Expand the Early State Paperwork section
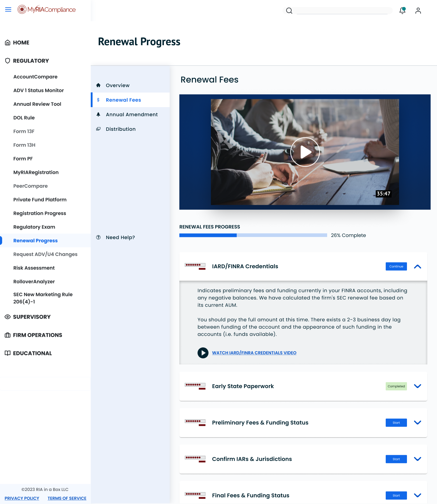 coord(418,386)
